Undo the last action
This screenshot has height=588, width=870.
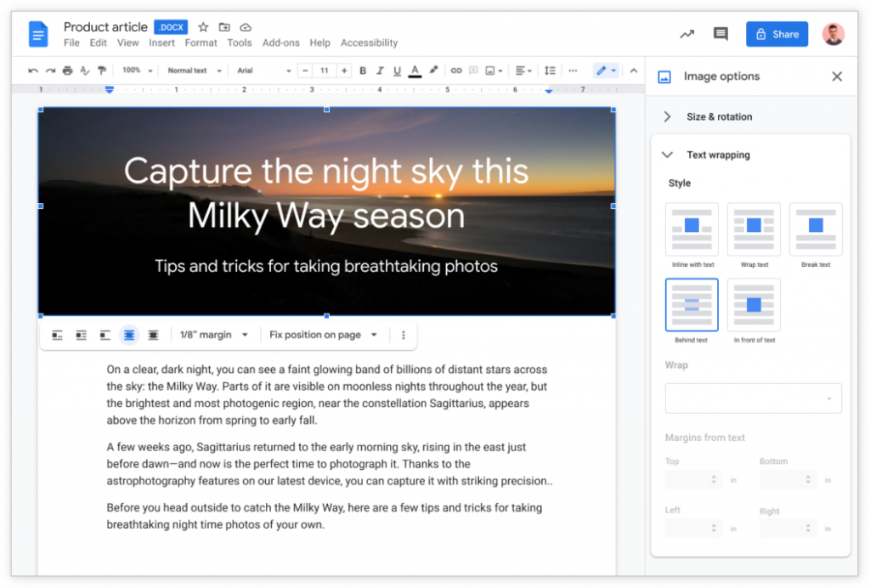(x=32, y=71)
